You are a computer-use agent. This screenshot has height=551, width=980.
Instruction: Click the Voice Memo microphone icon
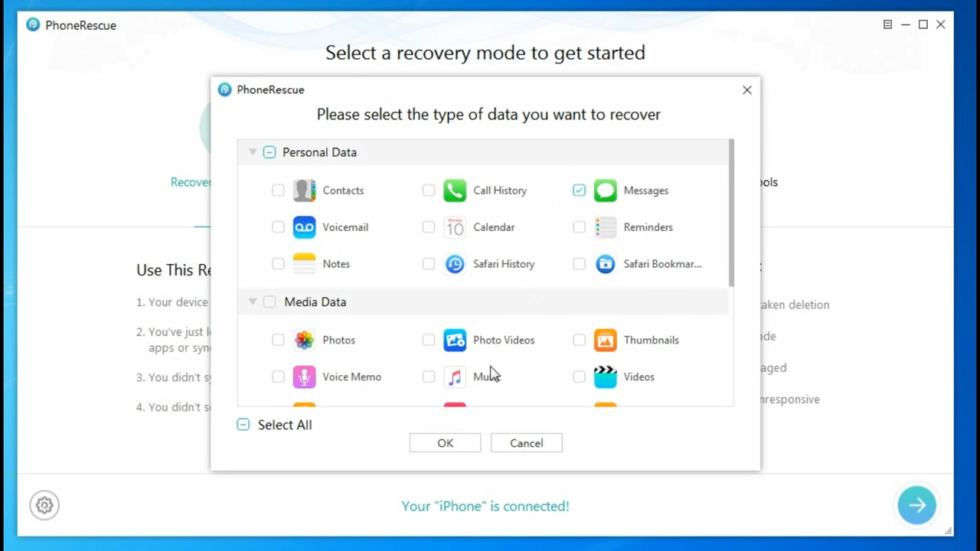[x=304, y=377]
